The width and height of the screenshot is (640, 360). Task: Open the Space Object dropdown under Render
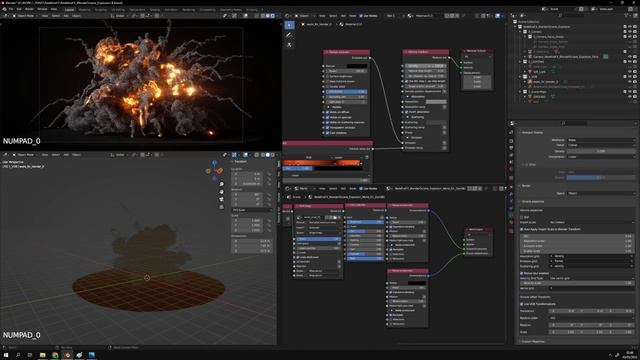click(x=601, y=193)
